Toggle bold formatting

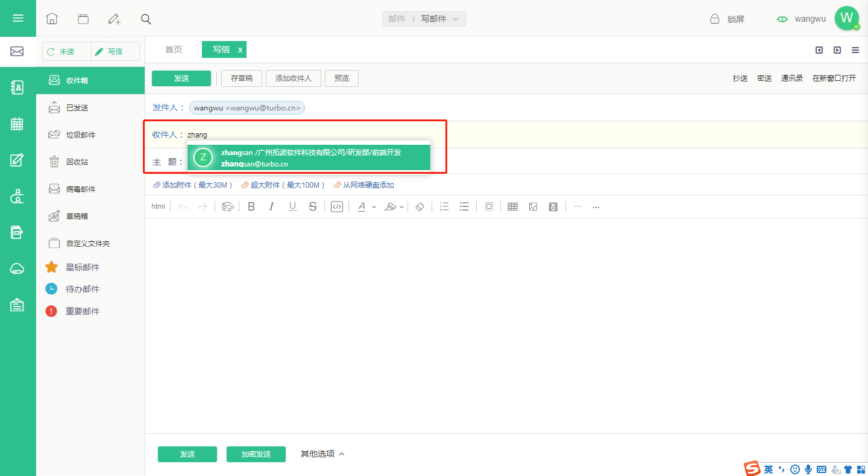coord(251,206)
